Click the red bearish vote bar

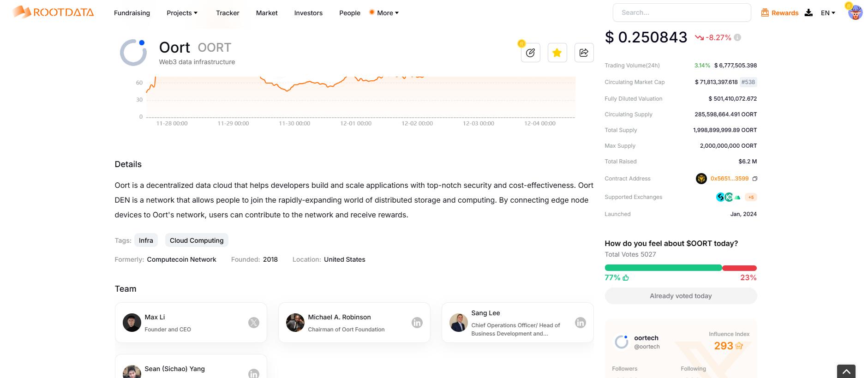tap(739, 268)
